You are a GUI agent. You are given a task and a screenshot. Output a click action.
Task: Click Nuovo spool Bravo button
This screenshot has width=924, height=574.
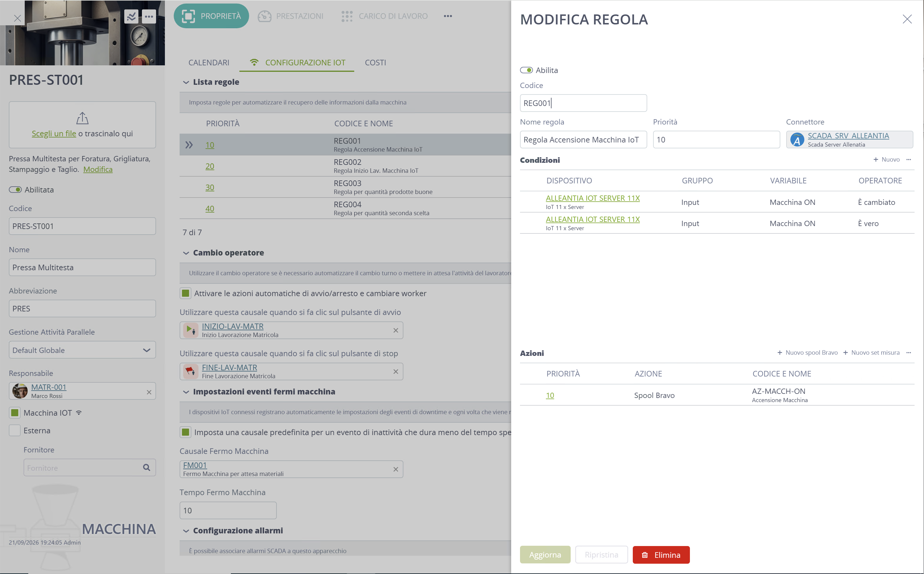pos(807,353)
